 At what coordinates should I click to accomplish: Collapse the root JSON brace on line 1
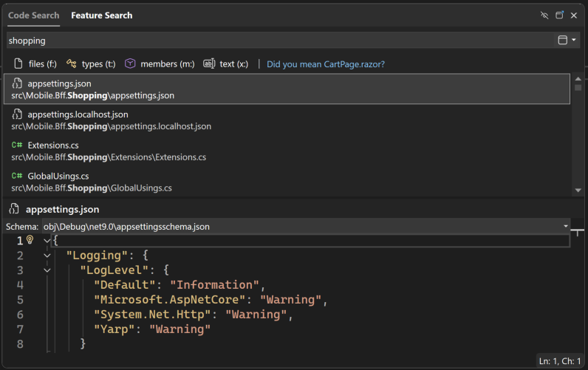(47, 240)
